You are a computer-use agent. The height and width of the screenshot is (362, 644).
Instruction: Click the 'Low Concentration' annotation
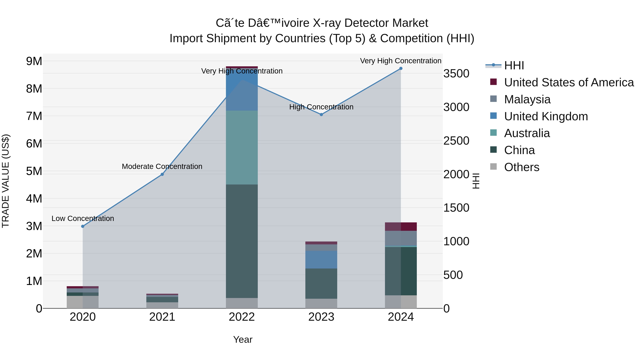pyautogui.click(x=83, y=219)
